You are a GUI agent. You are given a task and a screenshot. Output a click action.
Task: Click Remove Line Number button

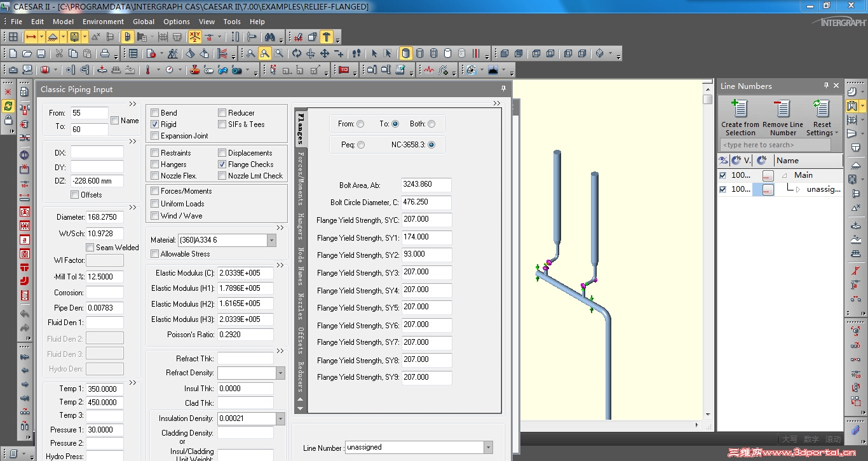783,117
